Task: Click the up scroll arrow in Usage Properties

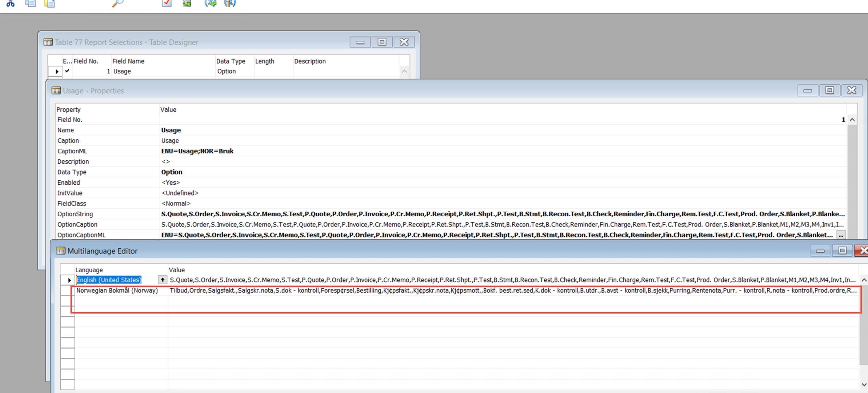Action: [853, 119]
